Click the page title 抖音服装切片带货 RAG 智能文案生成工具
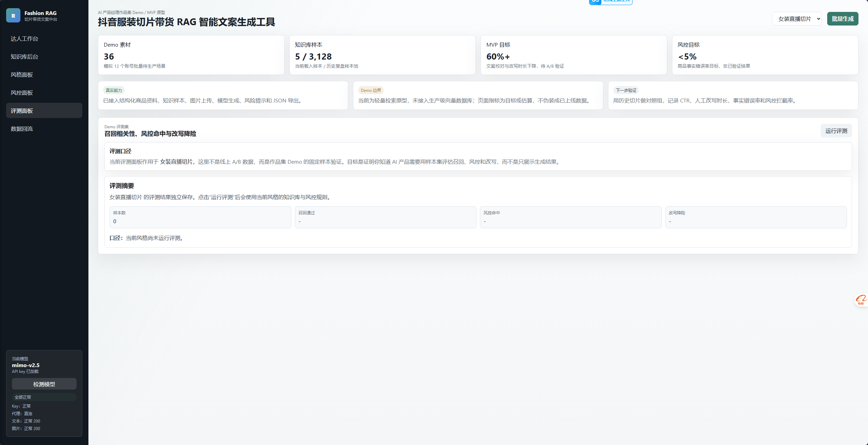Viewport: 868px width, 445px height. (186, 22)
